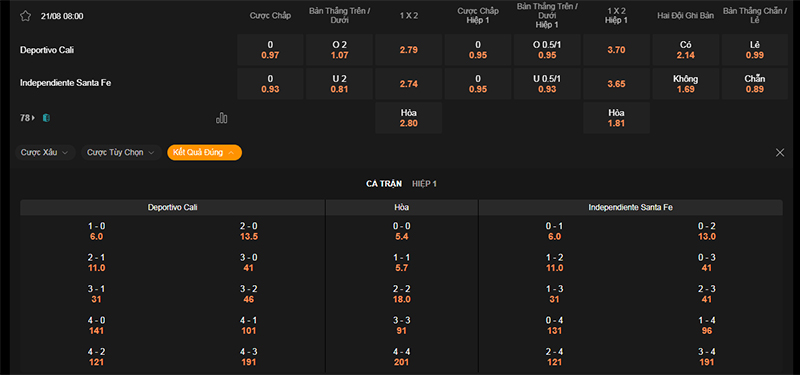Open match statistics bar chart icon
Screen dimensions: 800x375
222,118
